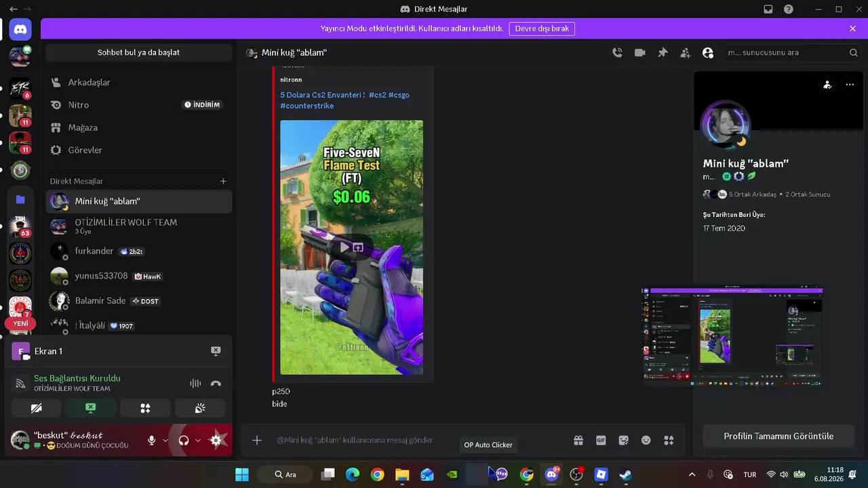Disconnect from the voice call
The height and width of the screenshot is (488, 868).
coord(216,384)
